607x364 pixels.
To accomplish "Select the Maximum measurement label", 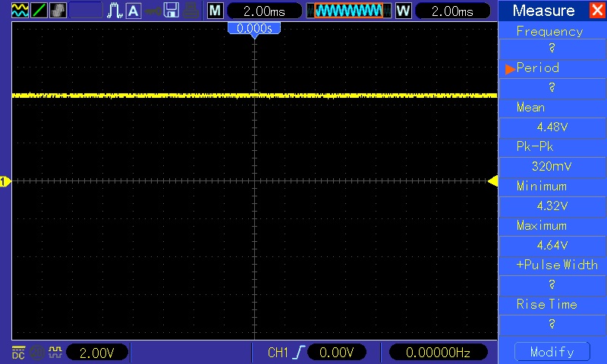I will click(542, 225).
